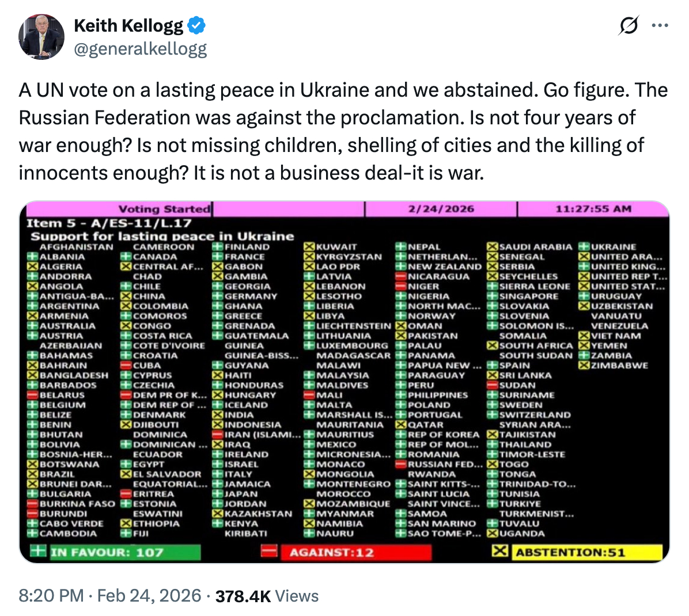Click the tweet text about the UN vote

click(x=343, y=131)
